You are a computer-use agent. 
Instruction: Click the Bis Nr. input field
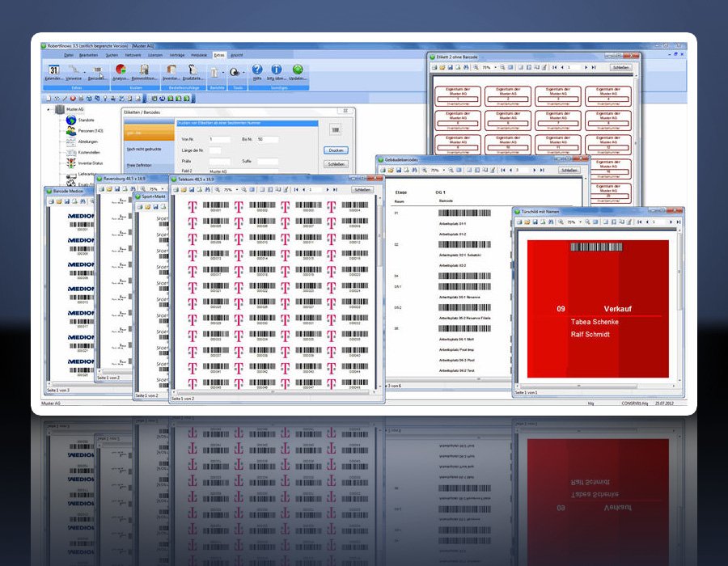point(268,139)
